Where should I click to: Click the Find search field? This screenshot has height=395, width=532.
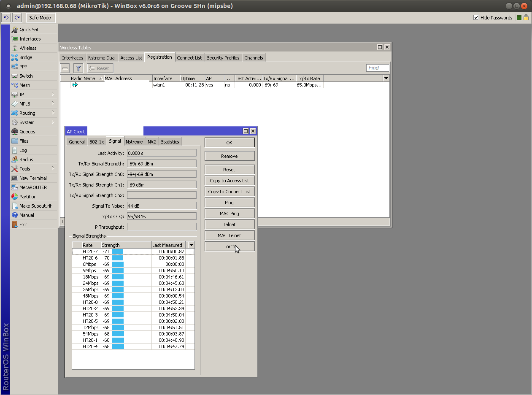click(x=378, y=68)
